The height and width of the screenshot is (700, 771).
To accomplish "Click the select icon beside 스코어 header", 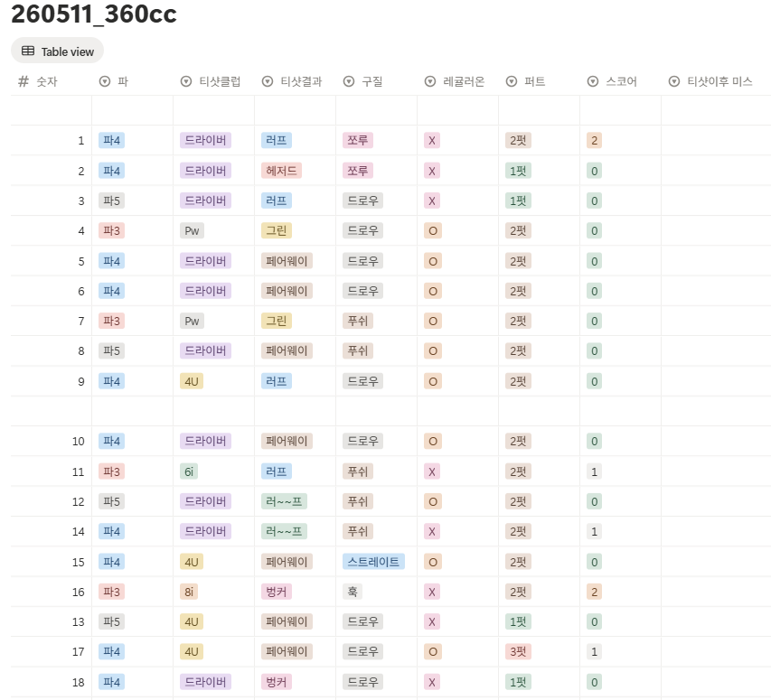I will (593, 81).
